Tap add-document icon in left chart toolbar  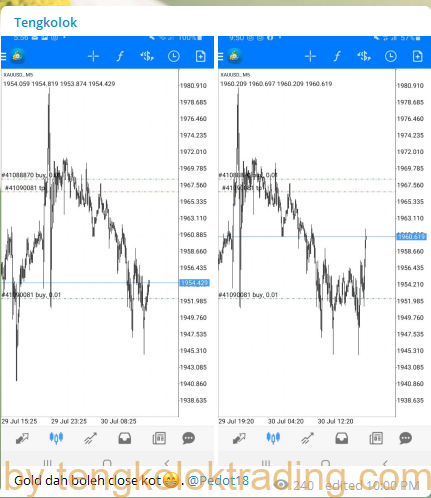tap(200, 56)
